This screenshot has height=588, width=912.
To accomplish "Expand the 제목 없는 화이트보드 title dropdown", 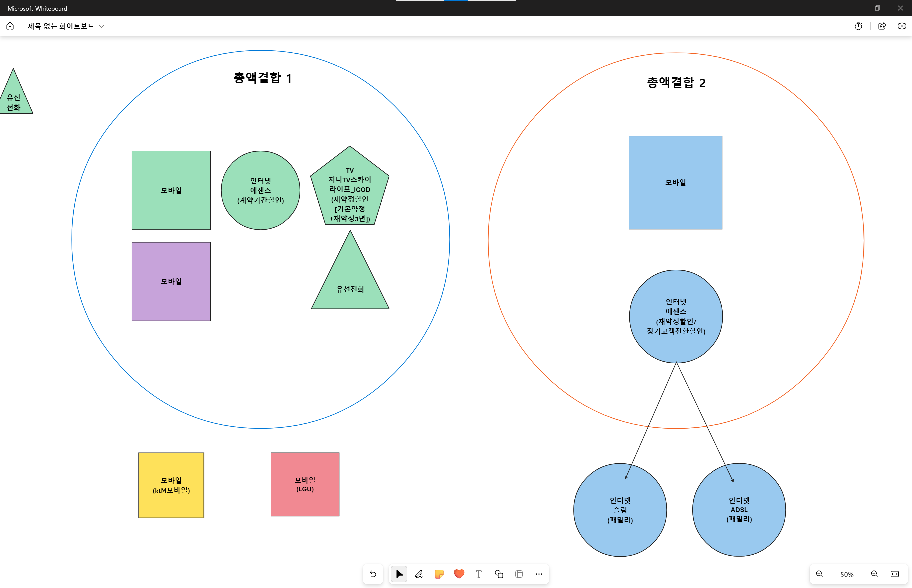I will [x=102, y=26].
